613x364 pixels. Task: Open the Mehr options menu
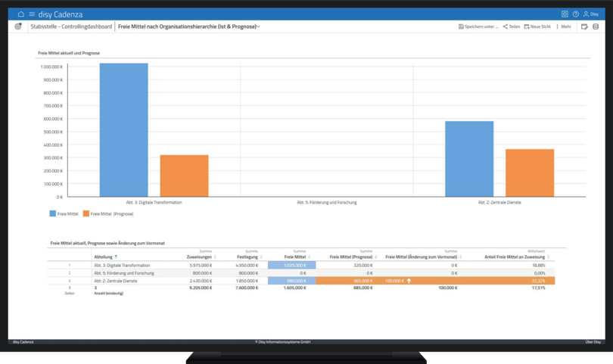tap(563, 26)
